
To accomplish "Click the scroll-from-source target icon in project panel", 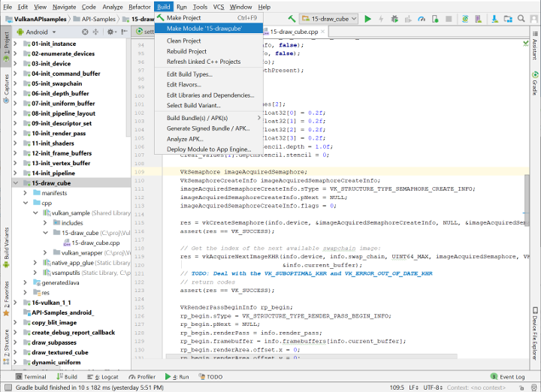I will click(86, 32).
